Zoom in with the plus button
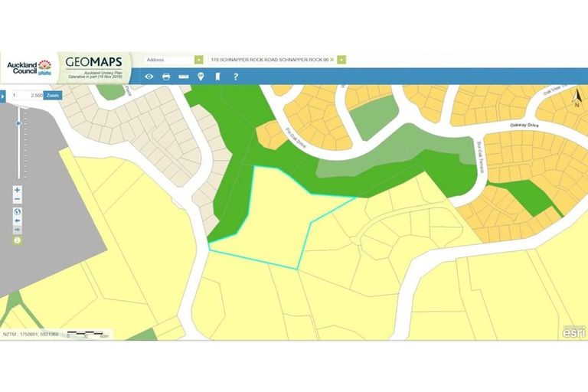 (18, 190)
